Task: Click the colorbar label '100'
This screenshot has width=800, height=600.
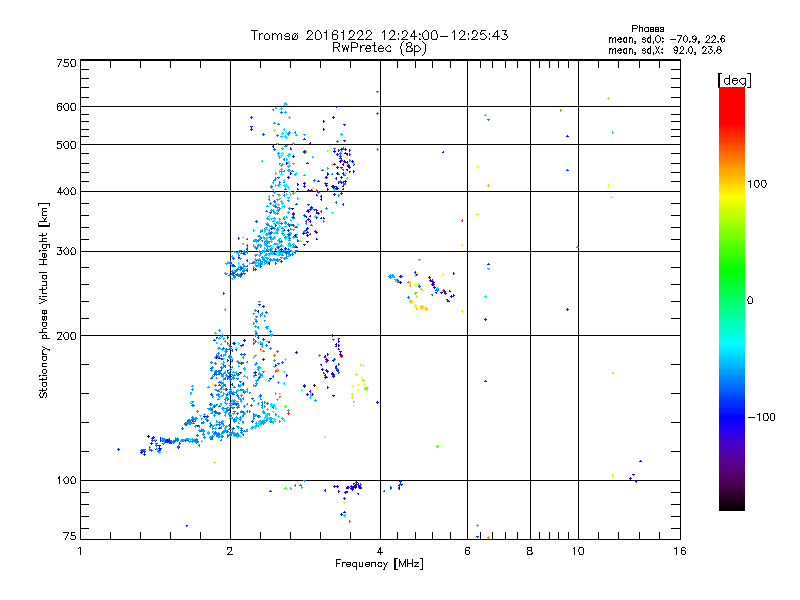Action: click(x=757, y=184)
